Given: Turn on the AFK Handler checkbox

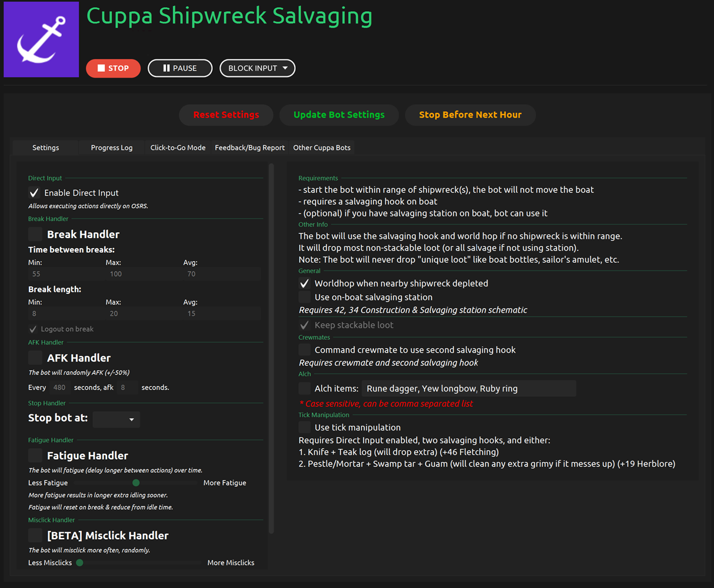Looking at the screenshot, I should pos(35,358).
